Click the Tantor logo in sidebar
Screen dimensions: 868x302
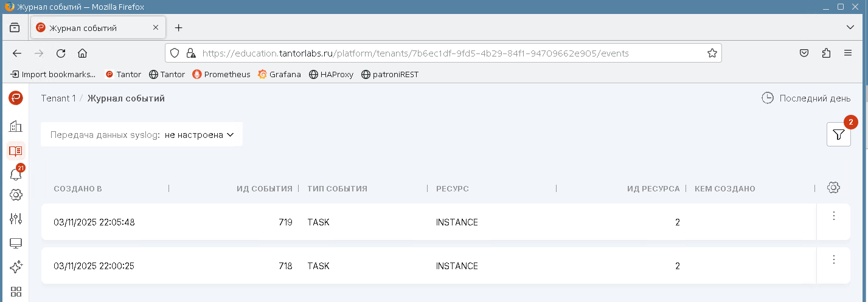click(16, 98)
